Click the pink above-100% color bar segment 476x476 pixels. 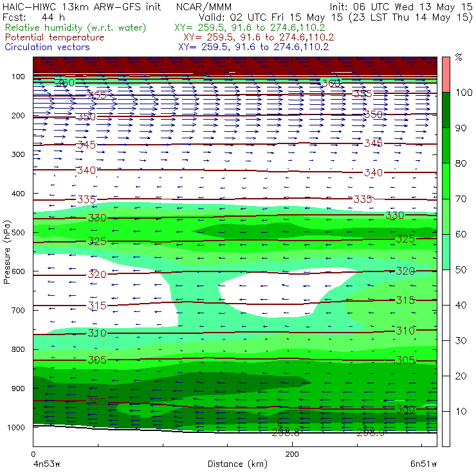(446, 75)
